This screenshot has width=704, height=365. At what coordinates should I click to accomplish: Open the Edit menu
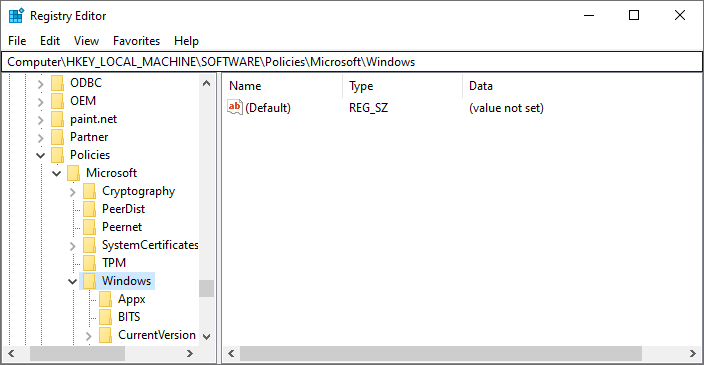point(50,41)
